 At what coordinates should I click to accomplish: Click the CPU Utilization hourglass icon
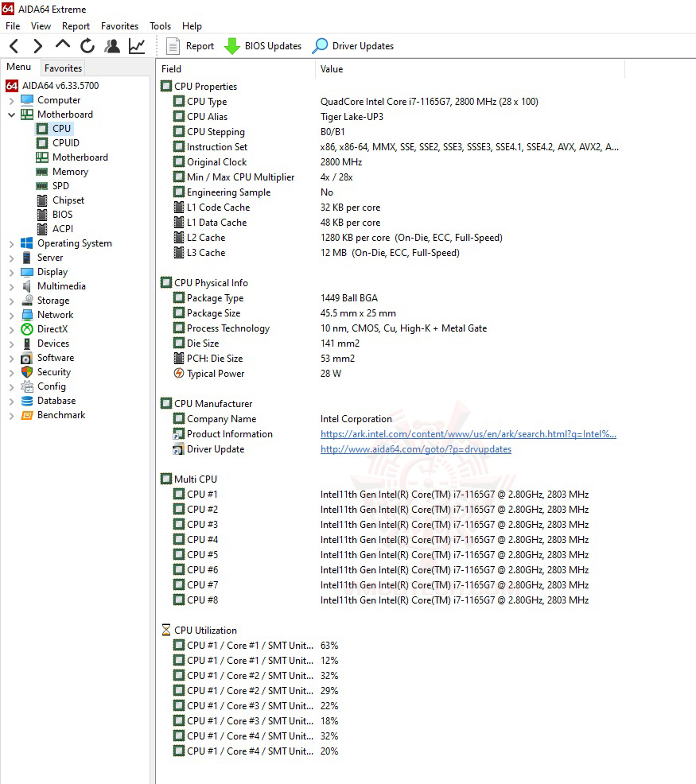click(x=166, y=630)
